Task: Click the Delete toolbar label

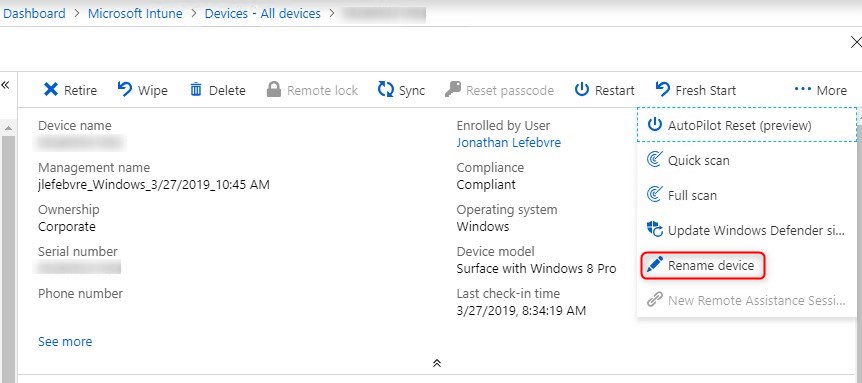Action: click(227, 90)
